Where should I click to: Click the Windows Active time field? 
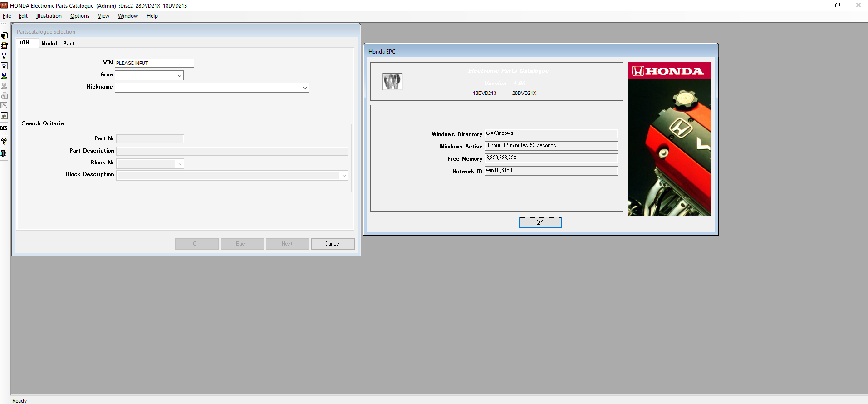(551, 146)
